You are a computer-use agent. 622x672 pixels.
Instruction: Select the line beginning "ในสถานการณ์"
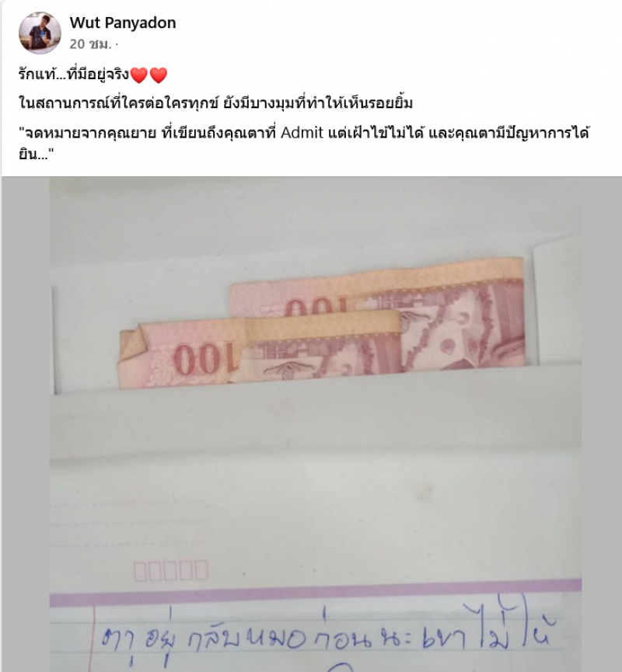tap(215, 103)
